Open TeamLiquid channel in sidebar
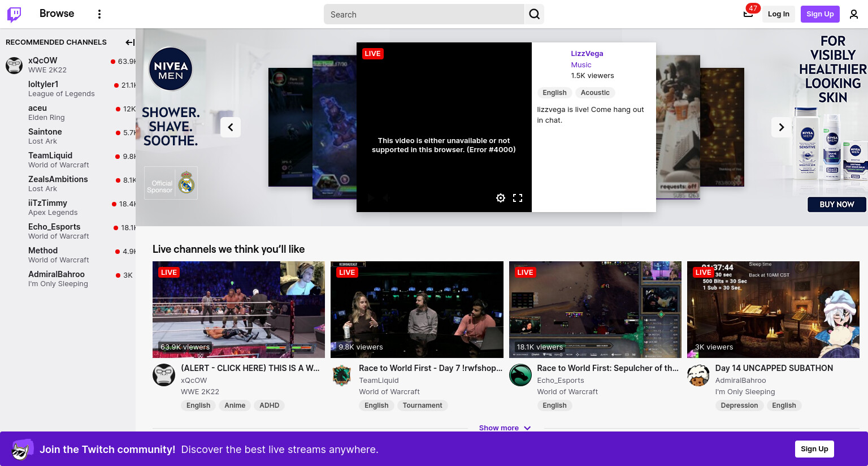 [68, 160]
